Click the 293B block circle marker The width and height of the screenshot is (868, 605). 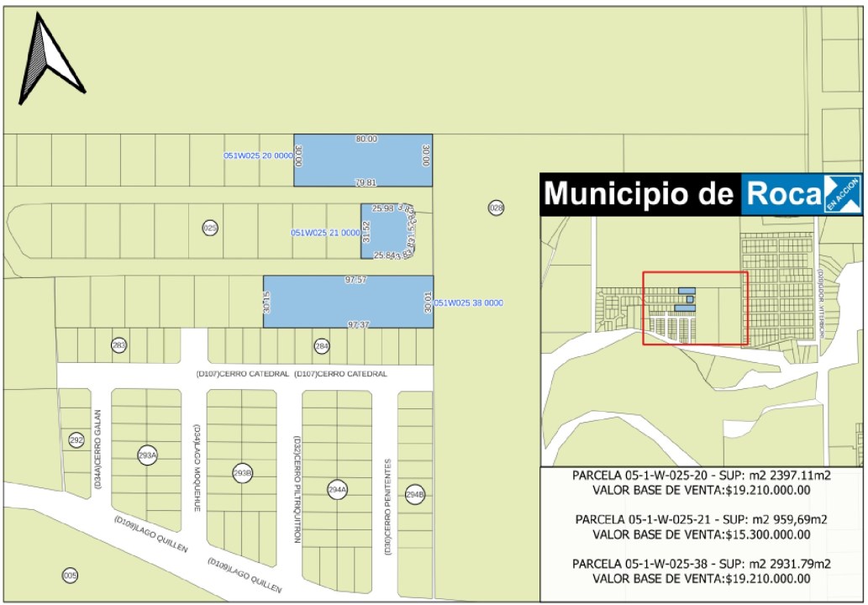coord(242,473)
